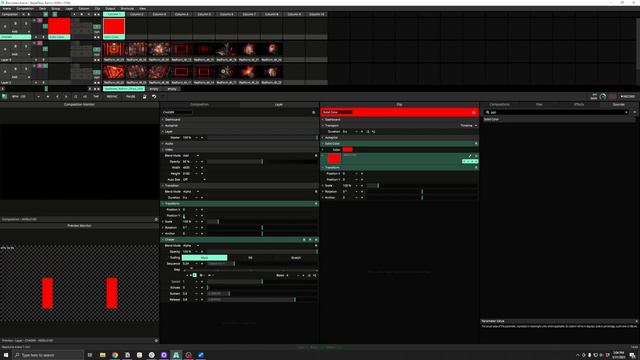Screen dimensions: 640x360
Task: Click the close icon on layer Transform header
Action: pos(316,204)
